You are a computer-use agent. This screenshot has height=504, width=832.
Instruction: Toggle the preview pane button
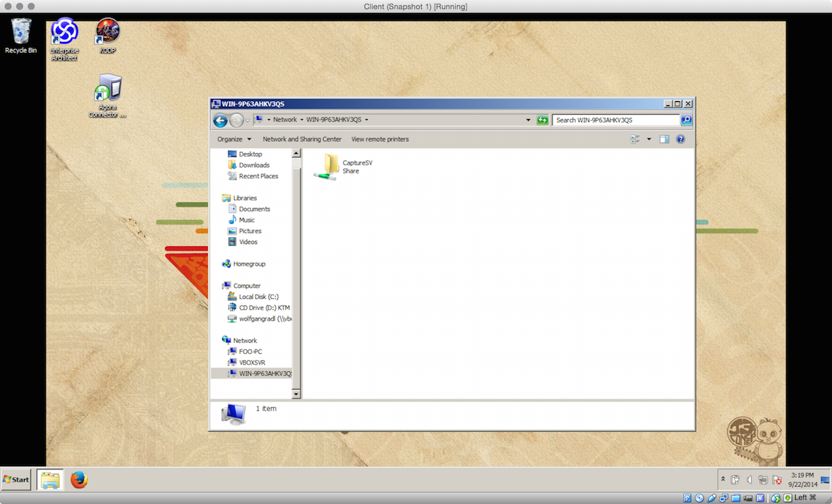[664, 139]
